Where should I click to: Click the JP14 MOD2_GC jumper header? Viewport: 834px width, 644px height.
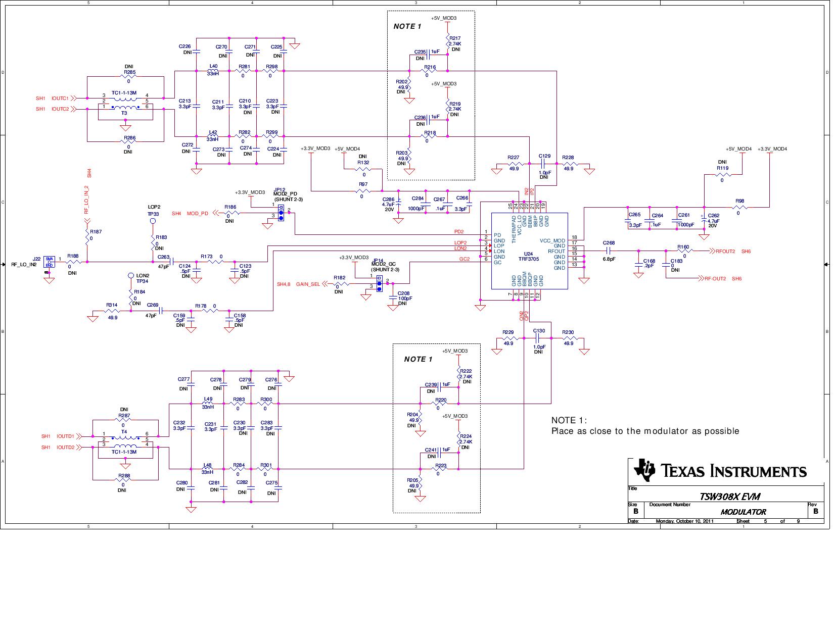[x=379, y=284]
